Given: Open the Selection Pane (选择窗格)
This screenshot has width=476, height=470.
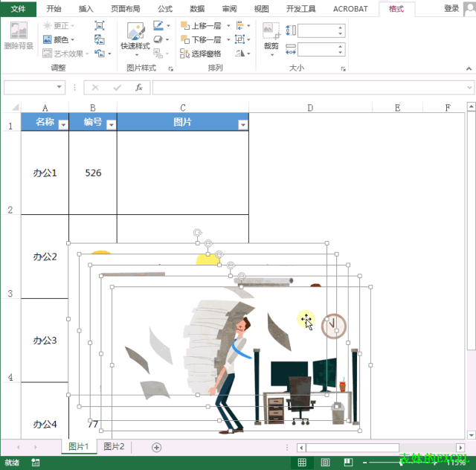Looking at the screenshot, I should pos(201,54).
